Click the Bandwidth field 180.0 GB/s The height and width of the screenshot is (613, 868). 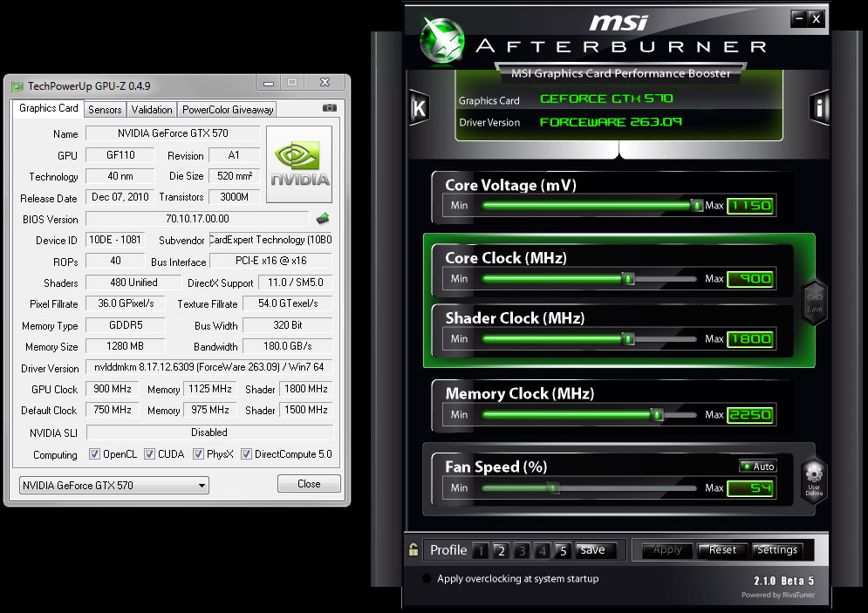pos(287,346)
